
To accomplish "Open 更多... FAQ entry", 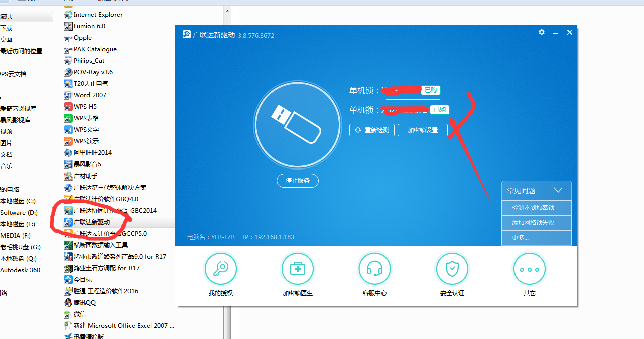I will point(536,238).
